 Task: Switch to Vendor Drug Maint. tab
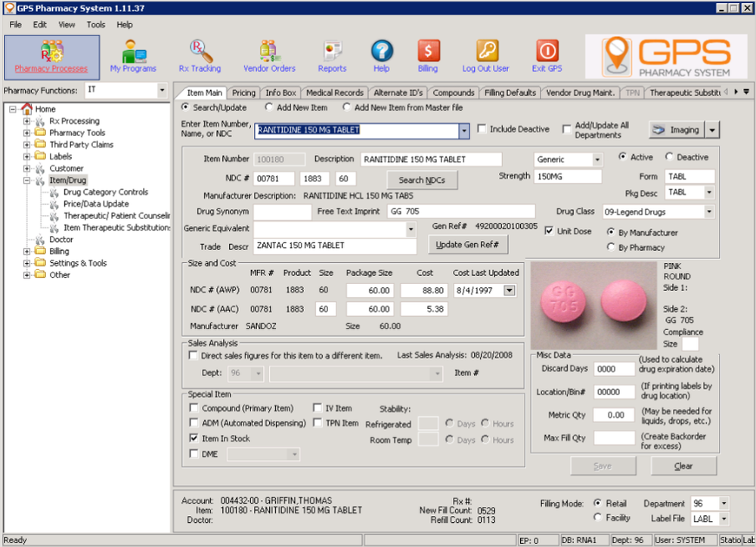(581, 92)
